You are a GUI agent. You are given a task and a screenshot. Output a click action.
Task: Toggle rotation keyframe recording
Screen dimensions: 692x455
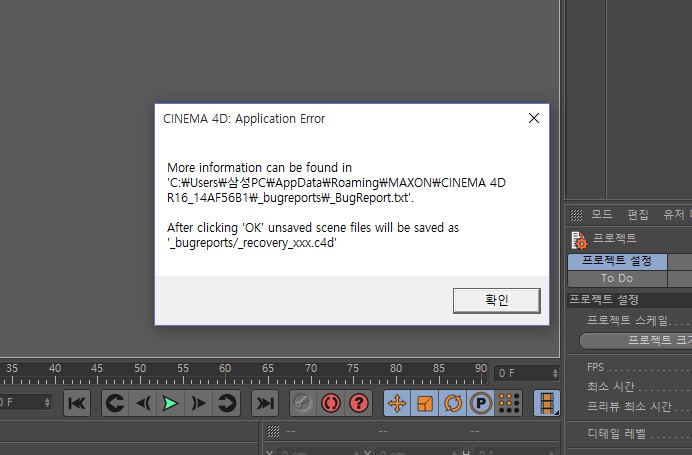click(452, 403)
